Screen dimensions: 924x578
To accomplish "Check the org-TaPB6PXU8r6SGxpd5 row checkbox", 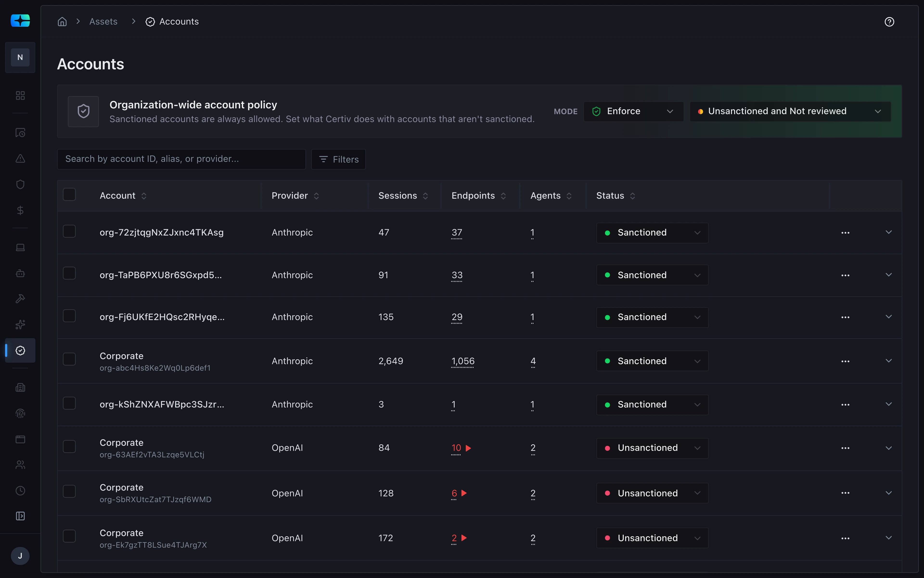I will coord(69,273).
